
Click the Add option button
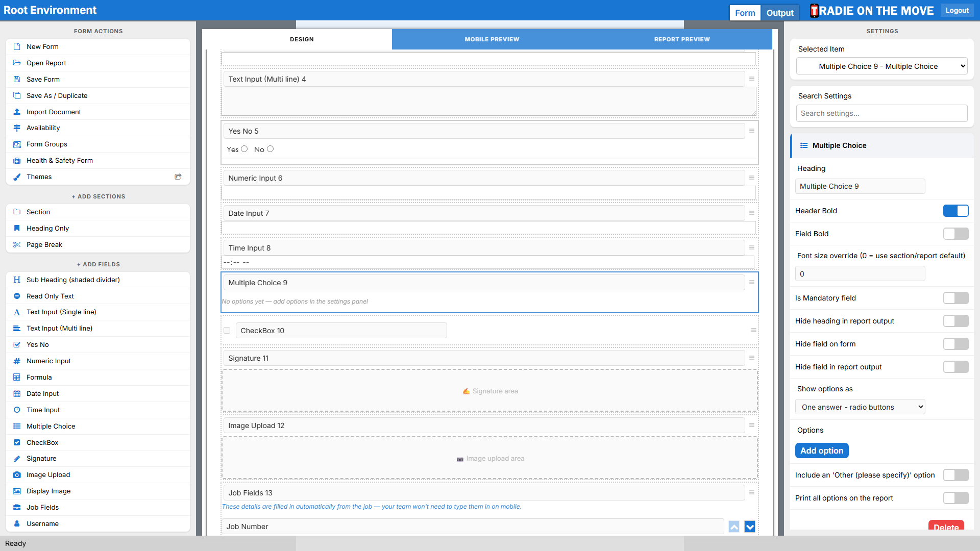pos(822,450)
